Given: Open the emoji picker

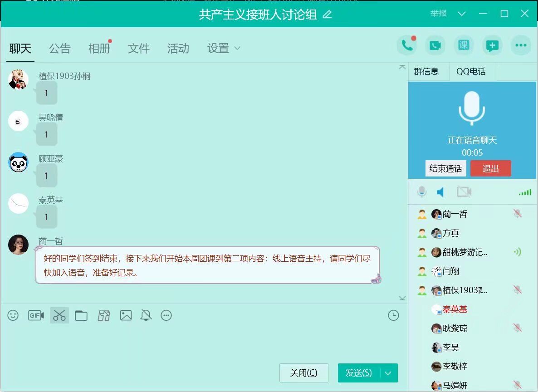Looking at the screenshot, I should click(13, 315).
